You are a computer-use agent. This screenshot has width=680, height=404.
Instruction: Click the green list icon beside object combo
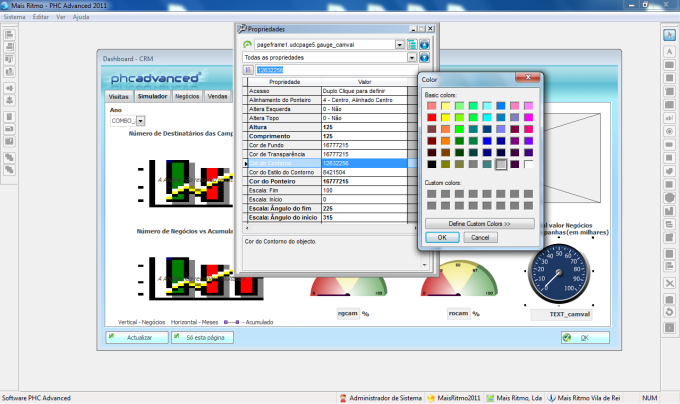pyautogui.click(x=412, y=45)
